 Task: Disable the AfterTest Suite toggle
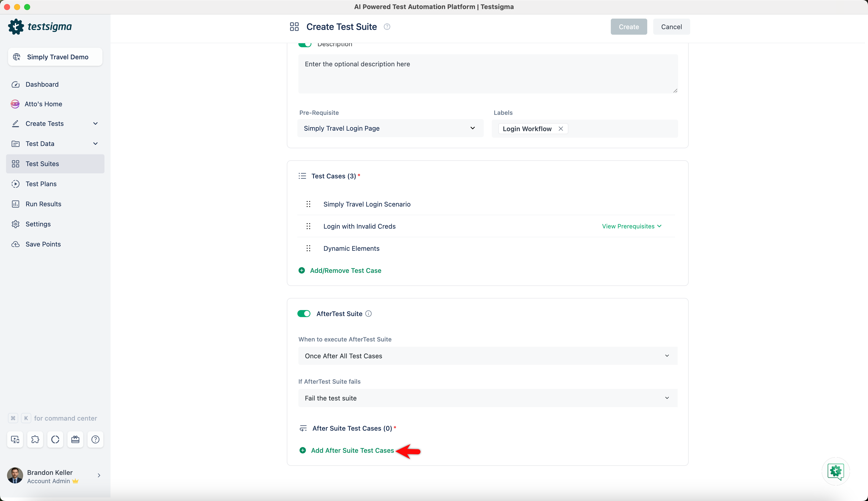click(304, 314)
